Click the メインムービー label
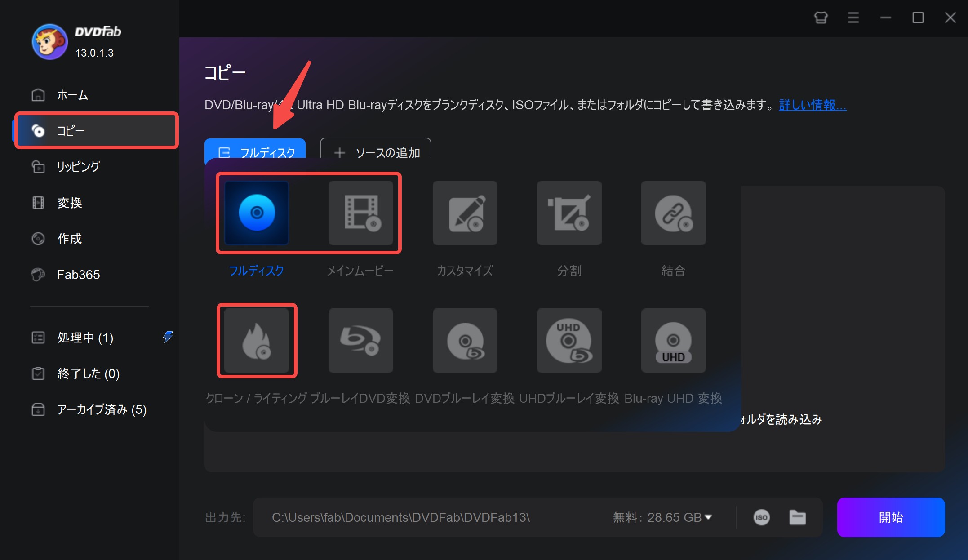This screenshot has height=560, width=968. click(x=360, y=271)
